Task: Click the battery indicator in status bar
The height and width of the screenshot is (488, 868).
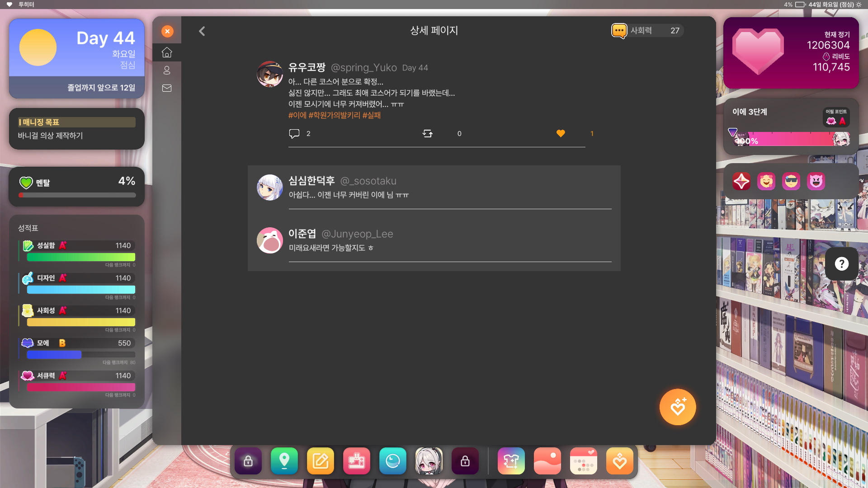Action: tap(800, 5)
